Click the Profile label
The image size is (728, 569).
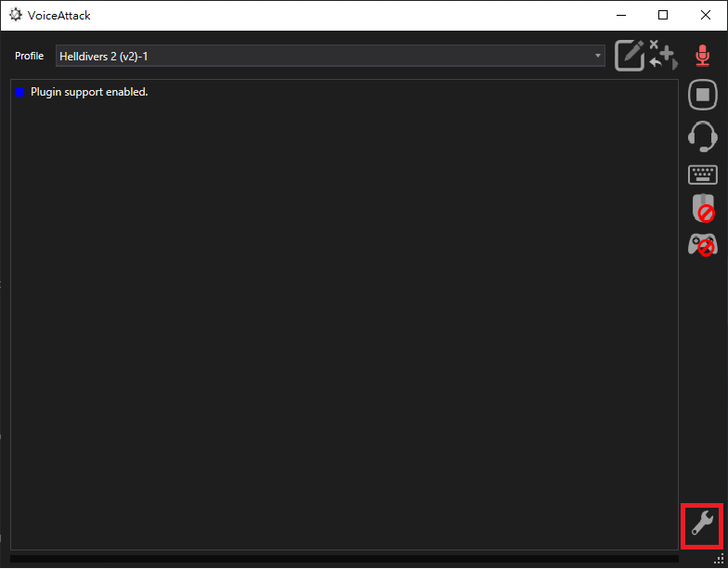click(29, 57)
